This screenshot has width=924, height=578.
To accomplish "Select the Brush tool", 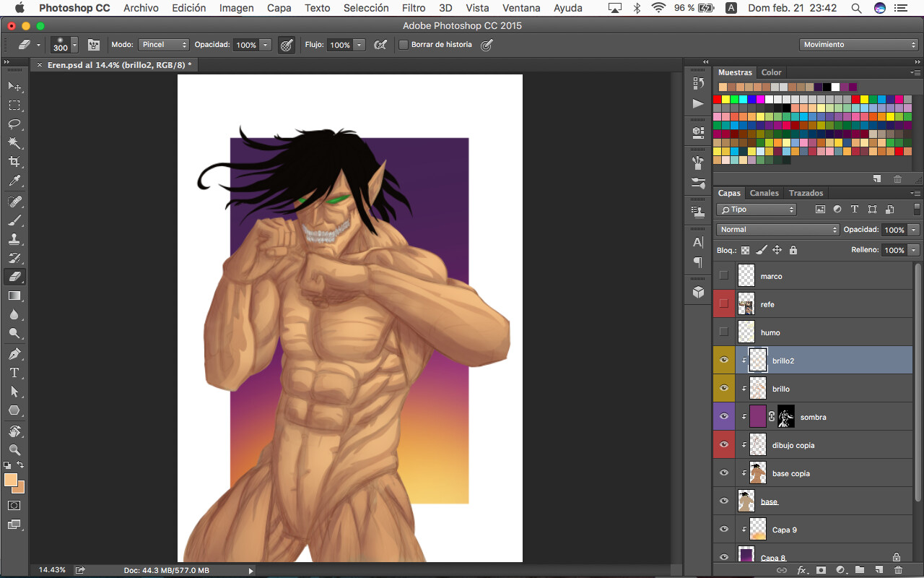I will (14, 220).
